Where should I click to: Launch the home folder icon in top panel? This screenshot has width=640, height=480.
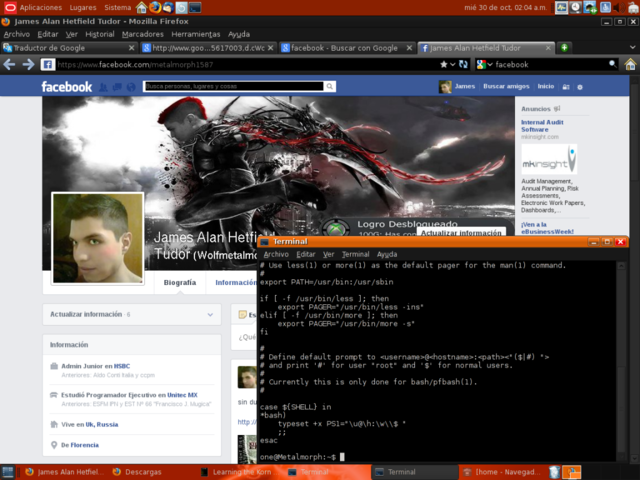[x=141, y=7]
